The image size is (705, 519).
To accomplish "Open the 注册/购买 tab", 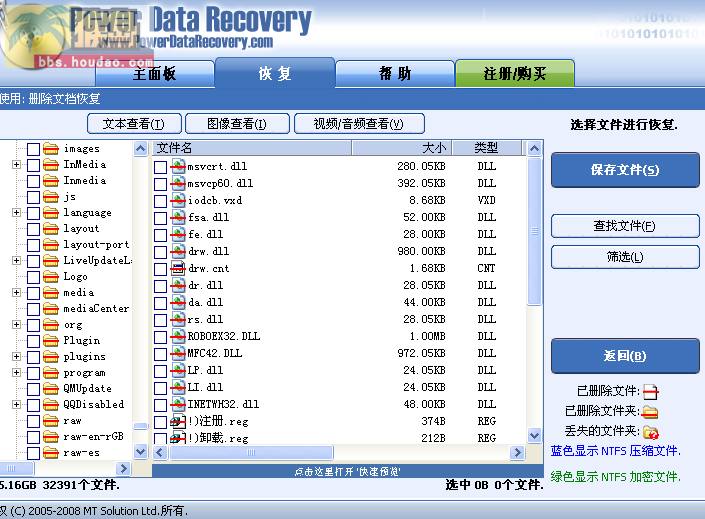I will coord(515,73).
